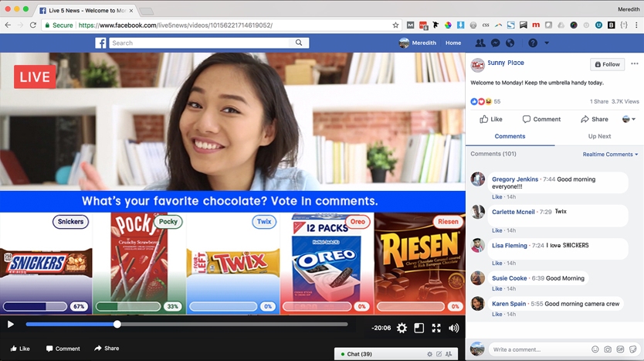Click Comment button in the side panel
This screenshot has height=361, width=644.
click(541, 119)
